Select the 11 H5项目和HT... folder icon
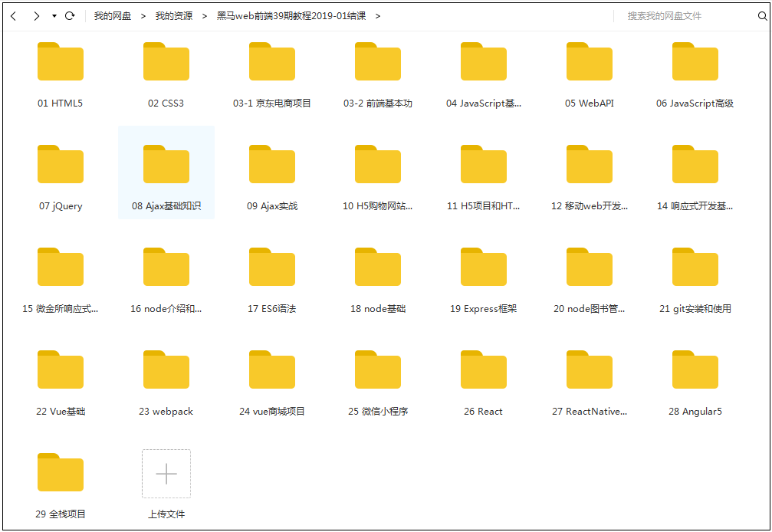Screen dimensions: 772x532 click(x=484, y=164)
